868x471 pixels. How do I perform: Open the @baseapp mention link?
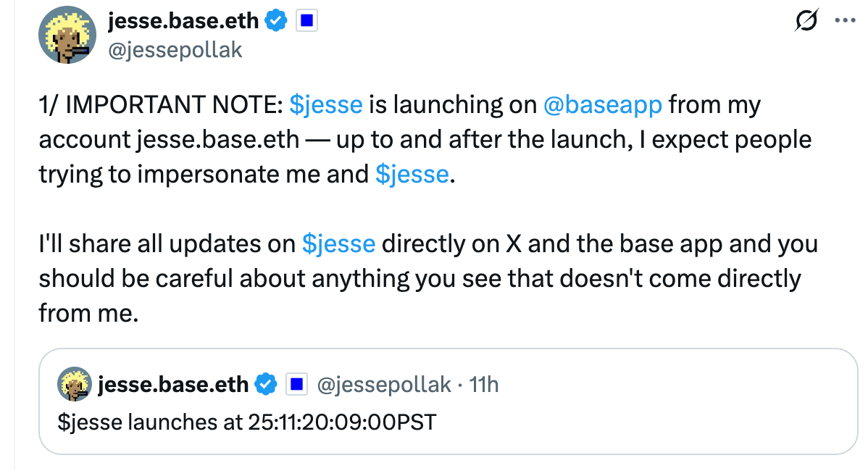click(x=602, y=105)
